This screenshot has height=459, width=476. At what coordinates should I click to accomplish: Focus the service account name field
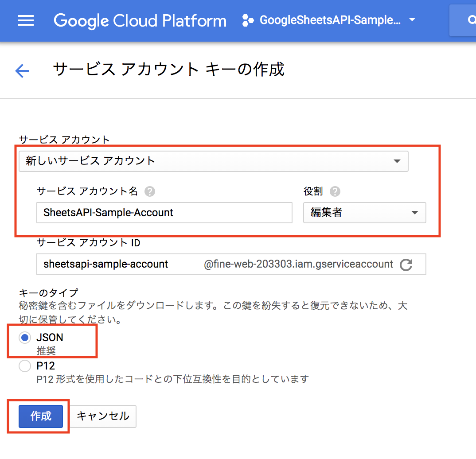pos(164,213)
